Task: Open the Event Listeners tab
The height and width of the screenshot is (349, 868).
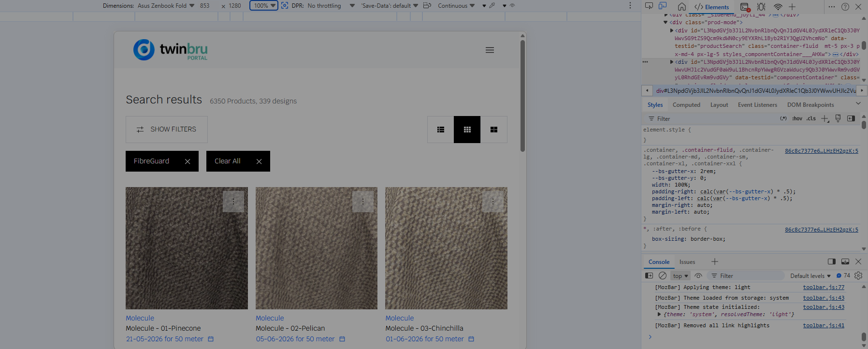Action: tap(757, 105)
